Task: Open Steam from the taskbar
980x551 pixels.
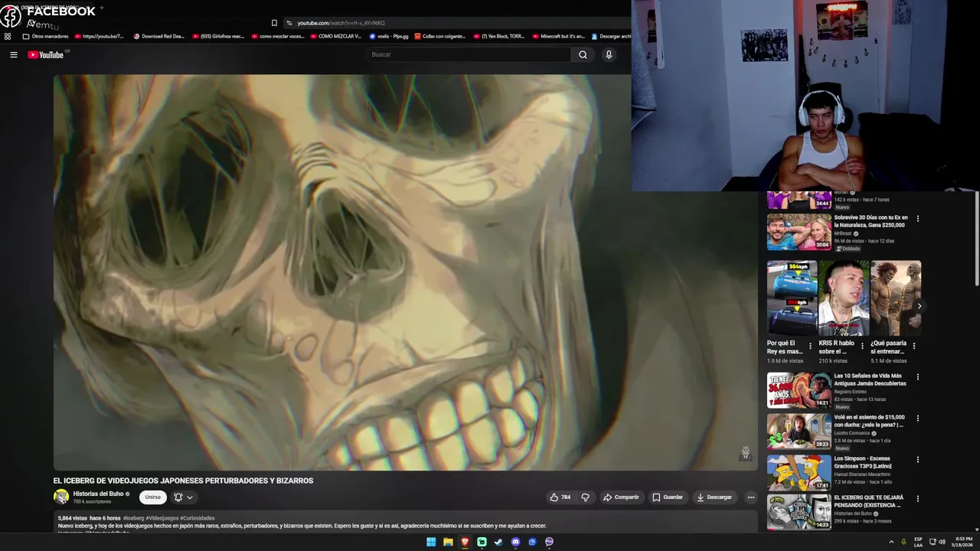Action: pyautogui.click(x=498, y=542)
